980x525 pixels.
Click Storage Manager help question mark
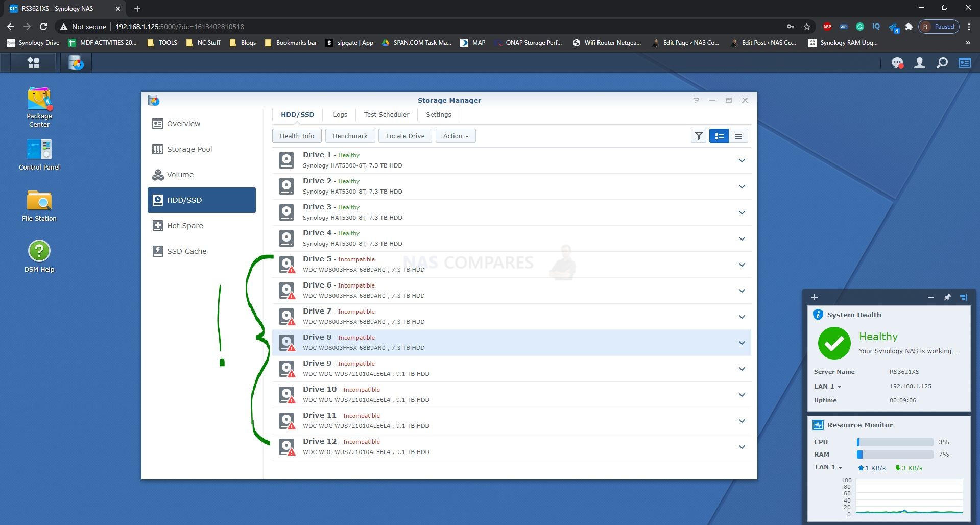696,100
